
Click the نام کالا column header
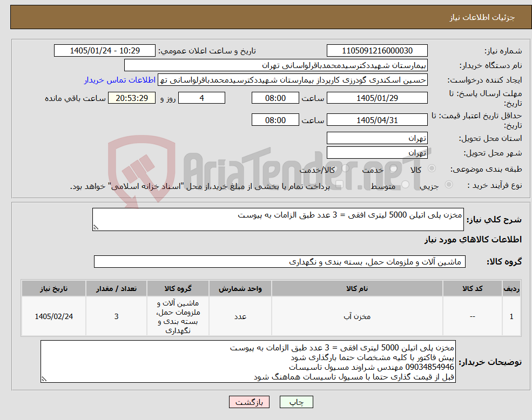pyautogui.click(x=357, y=288)
